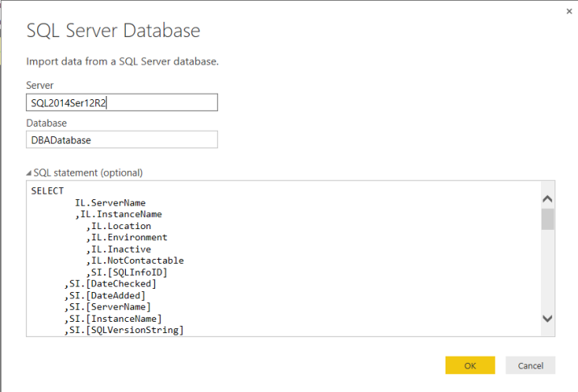Viewport: 578px width, 392px height.
Task: Click the Database name input field
Action: pos(122,140)
